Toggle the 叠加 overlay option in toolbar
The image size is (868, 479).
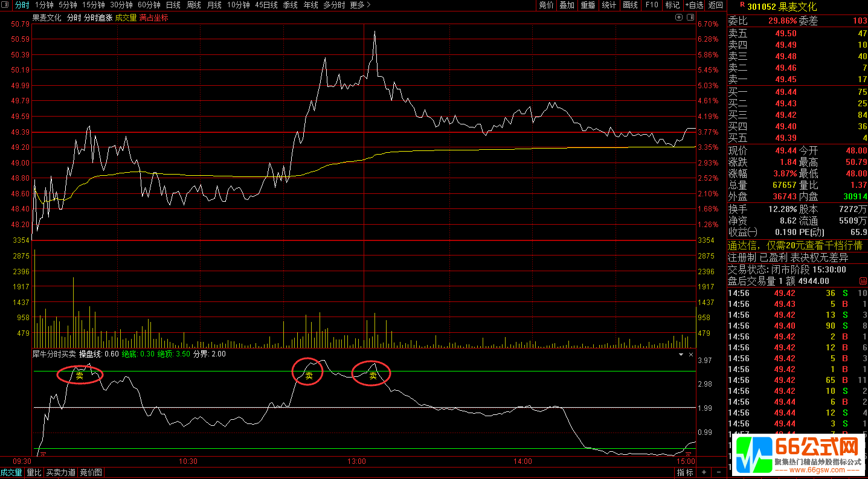[x=567, y=5]
